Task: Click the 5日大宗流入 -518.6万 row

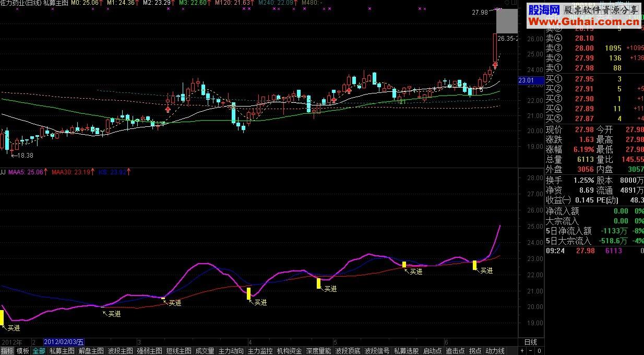Action: coord(594,241)
